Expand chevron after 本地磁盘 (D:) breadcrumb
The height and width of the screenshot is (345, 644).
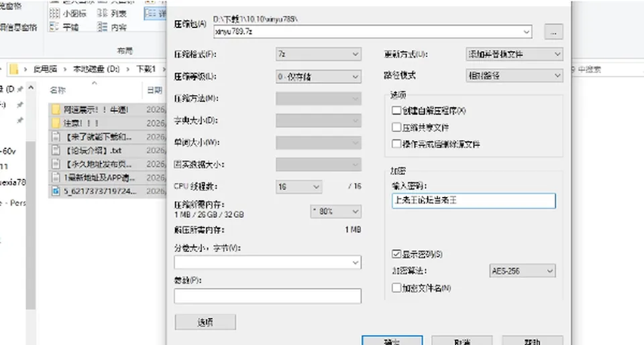tap(127, 69)
